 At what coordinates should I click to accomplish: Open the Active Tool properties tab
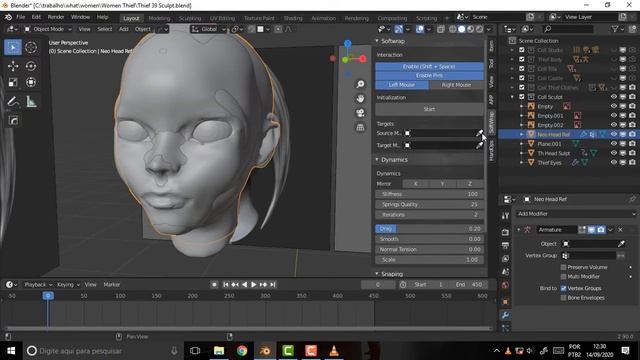click(x=505, y=215)
